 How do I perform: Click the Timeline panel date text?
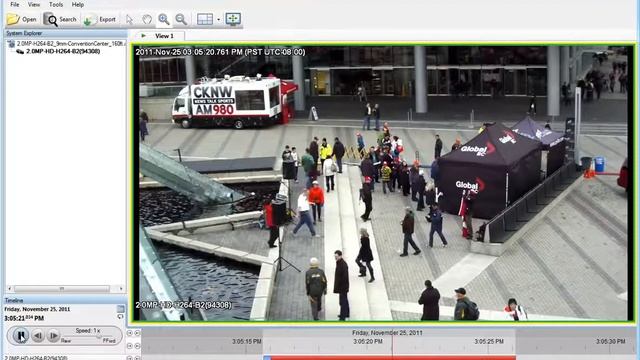[x=37, y=309]
